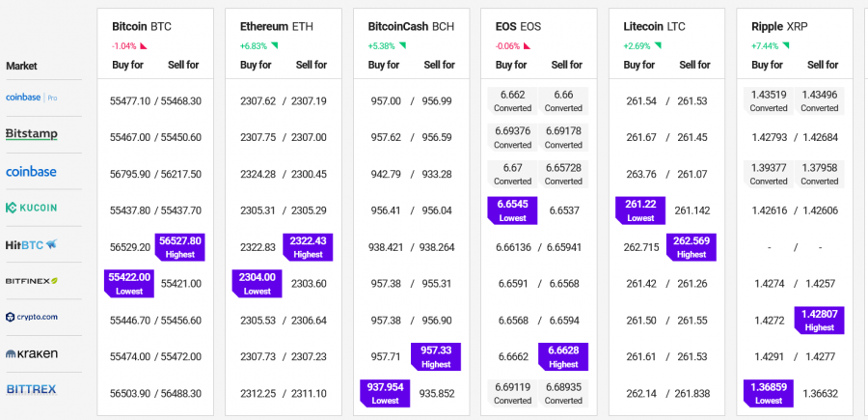Open the Bitfinex market logo
868x420 pixels.
click(32, 281)
